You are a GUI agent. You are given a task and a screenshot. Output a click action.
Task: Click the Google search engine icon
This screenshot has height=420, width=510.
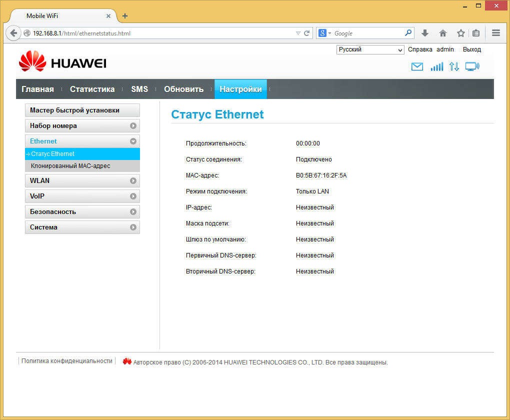pos(322,33)
